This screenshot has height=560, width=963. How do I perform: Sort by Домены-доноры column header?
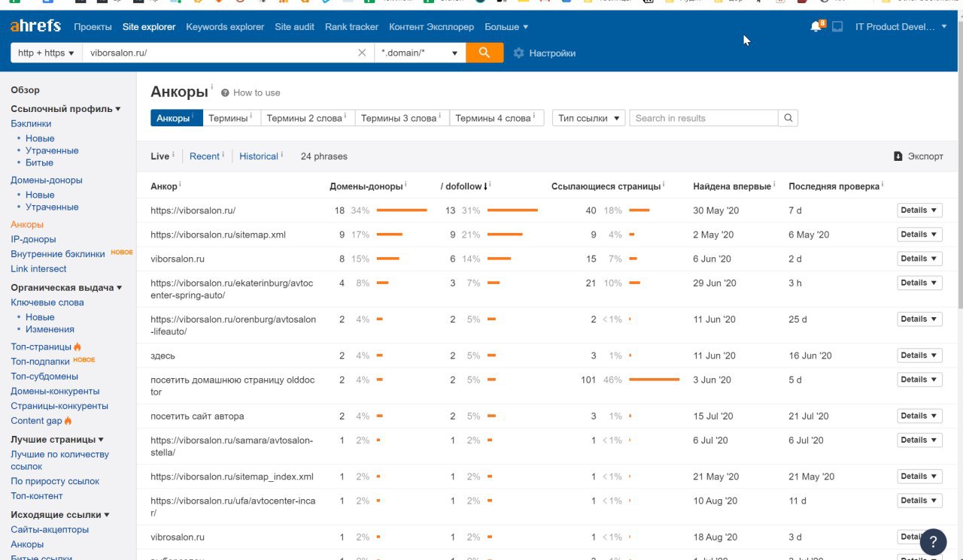click(366, 186)
